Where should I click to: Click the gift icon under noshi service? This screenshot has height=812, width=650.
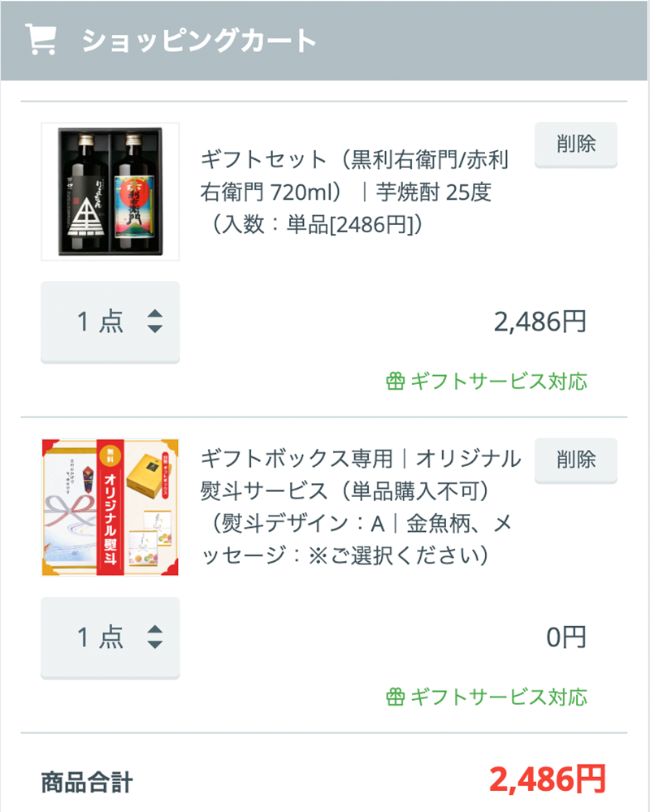pos(396,697)
